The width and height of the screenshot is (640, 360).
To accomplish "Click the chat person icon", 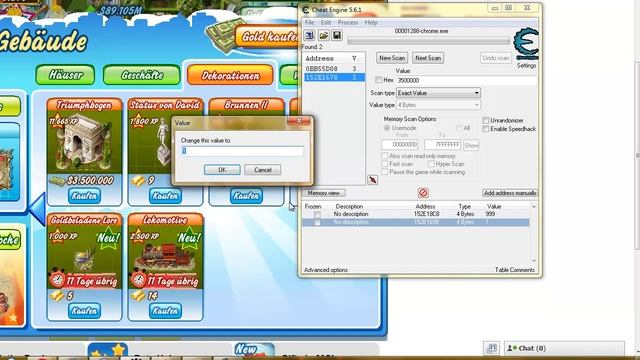I will click(510, 348).
